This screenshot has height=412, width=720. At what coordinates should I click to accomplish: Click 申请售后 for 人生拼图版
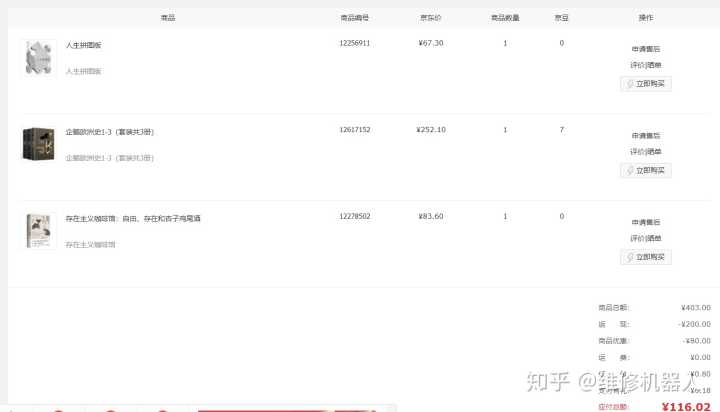coord(646,49)
